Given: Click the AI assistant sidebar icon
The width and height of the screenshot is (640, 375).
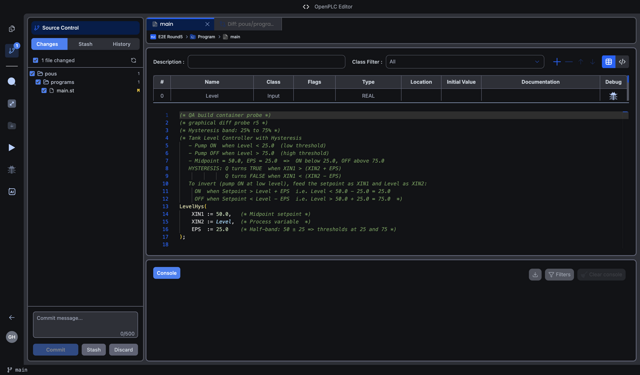Looking at the screenshot, I should [x=11, y=191].
